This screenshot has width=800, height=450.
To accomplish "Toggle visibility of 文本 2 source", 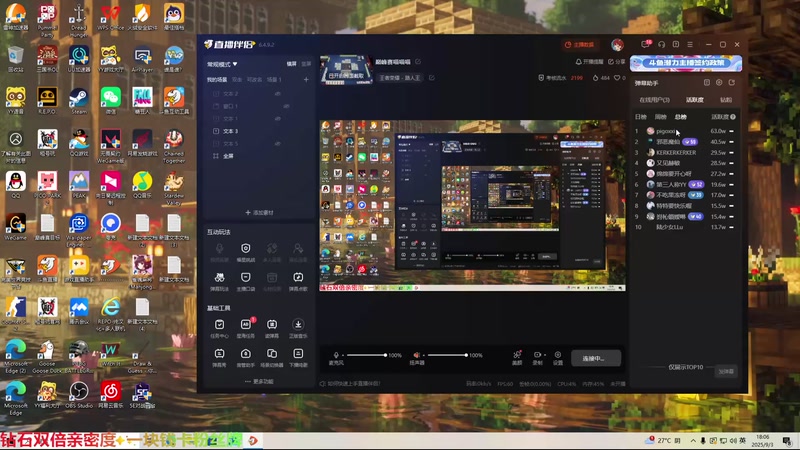I will (278, 94).
